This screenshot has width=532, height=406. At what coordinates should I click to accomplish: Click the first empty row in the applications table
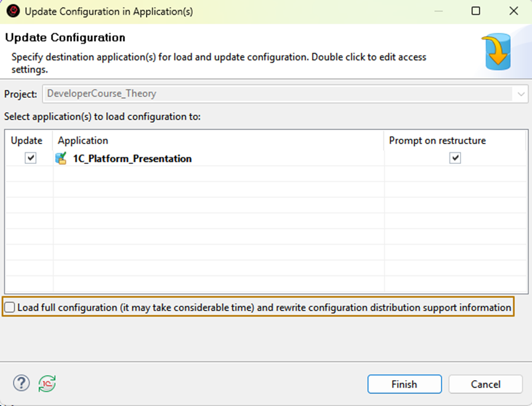216,174
